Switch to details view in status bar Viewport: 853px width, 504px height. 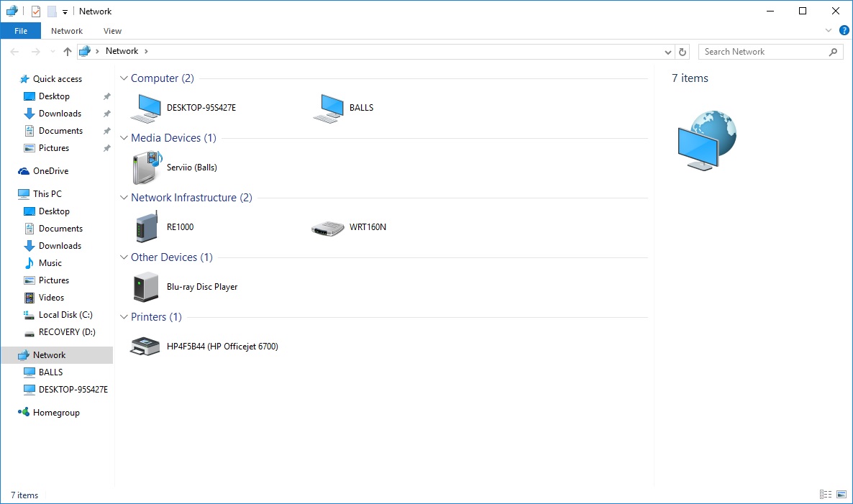click(826, 495)
